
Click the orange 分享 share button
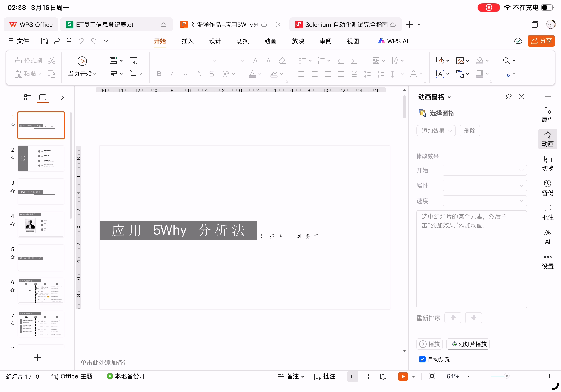(x=541, y=41)
